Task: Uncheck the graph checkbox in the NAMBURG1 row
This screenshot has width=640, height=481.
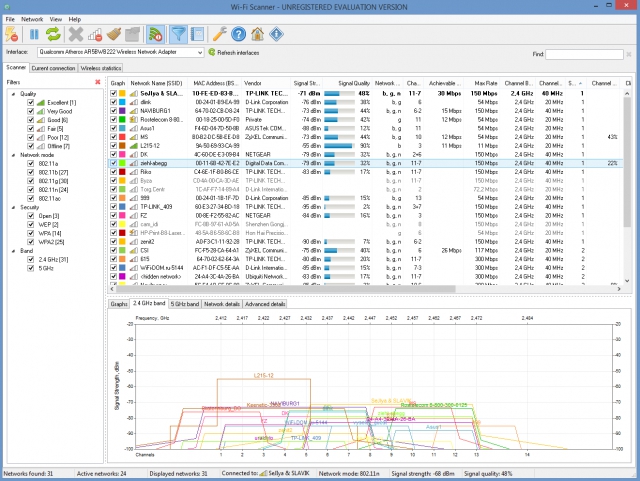Action: point(114,111)
